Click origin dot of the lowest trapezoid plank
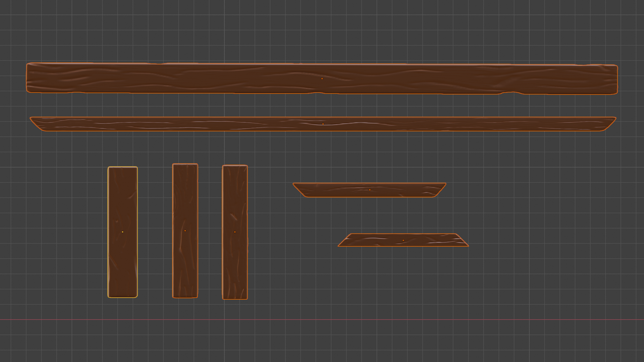Image resolution: width=644 pixels, height=362 pixels. point(403,240)
